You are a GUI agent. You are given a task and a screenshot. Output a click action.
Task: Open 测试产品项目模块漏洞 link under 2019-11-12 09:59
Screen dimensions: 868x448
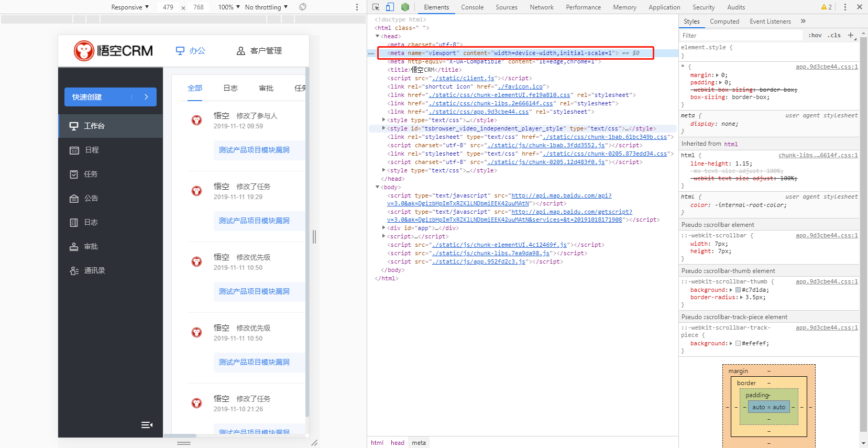click(254, 150)
